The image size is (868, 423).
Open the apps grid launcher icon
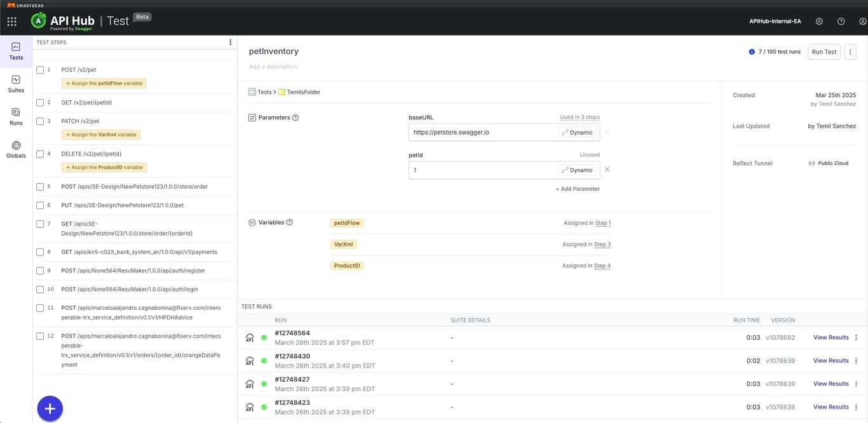pos(11,22)
